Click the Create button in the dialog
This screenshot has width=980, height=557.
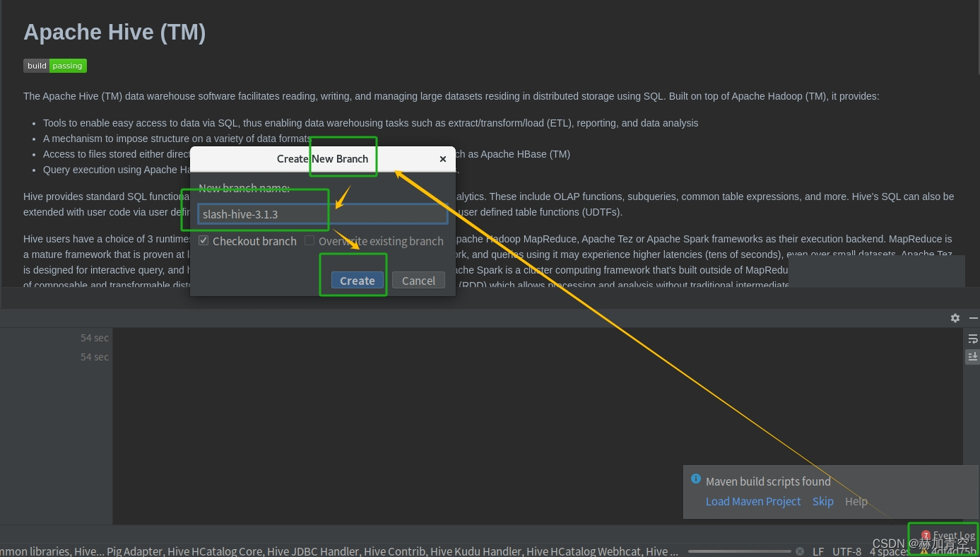point(357,281)
